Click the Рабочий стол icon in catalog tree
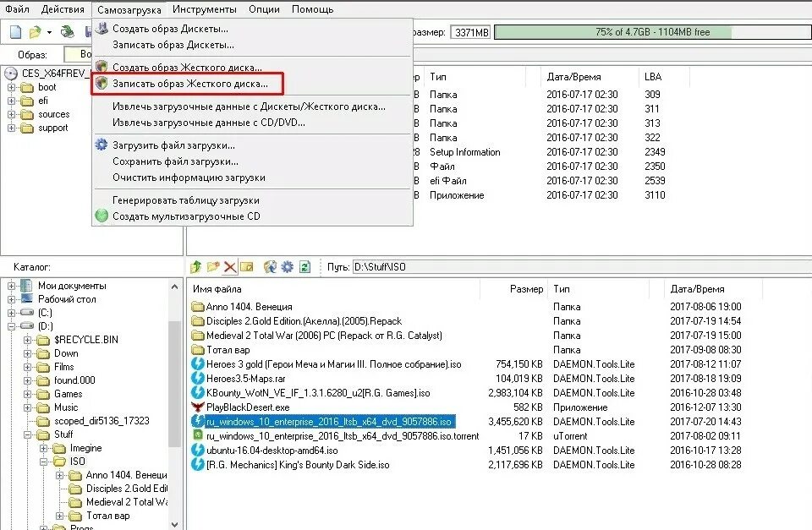Viewport: 812px width, 530px height. click(x=27, y=298)
